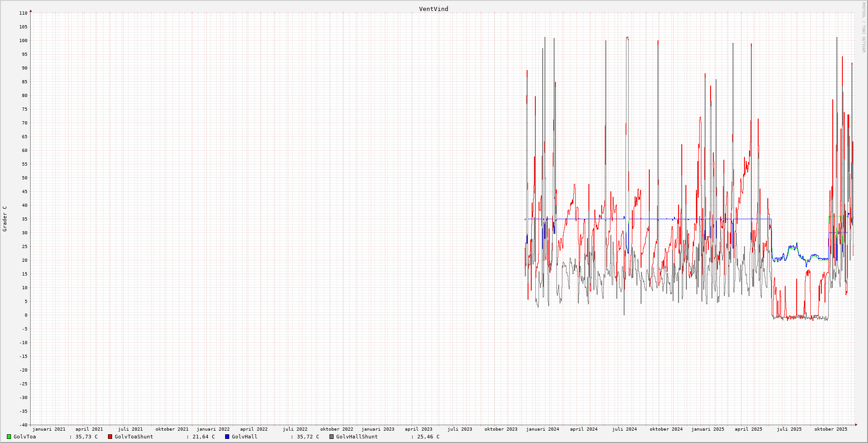Click the arrow at the x-axis end
The image size is (868, 443).
tap(856, 425)
